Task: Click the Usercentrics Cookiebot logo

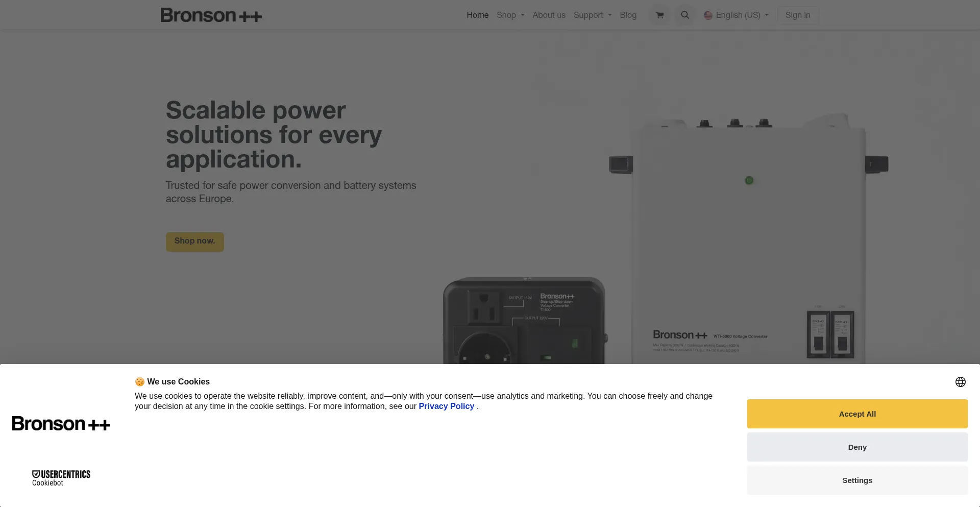Action: click(x=61, y=478)
